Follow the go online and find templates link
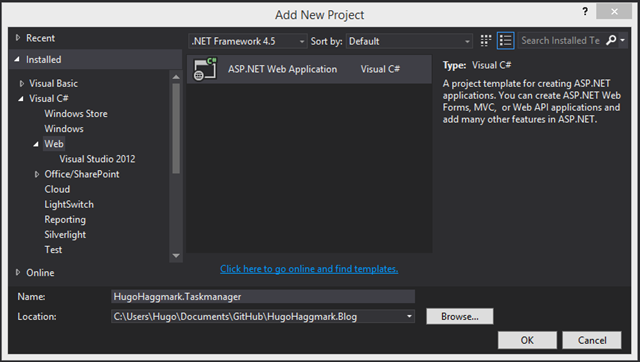Screen dimensions: 640x362 click(x=309, y=269)
